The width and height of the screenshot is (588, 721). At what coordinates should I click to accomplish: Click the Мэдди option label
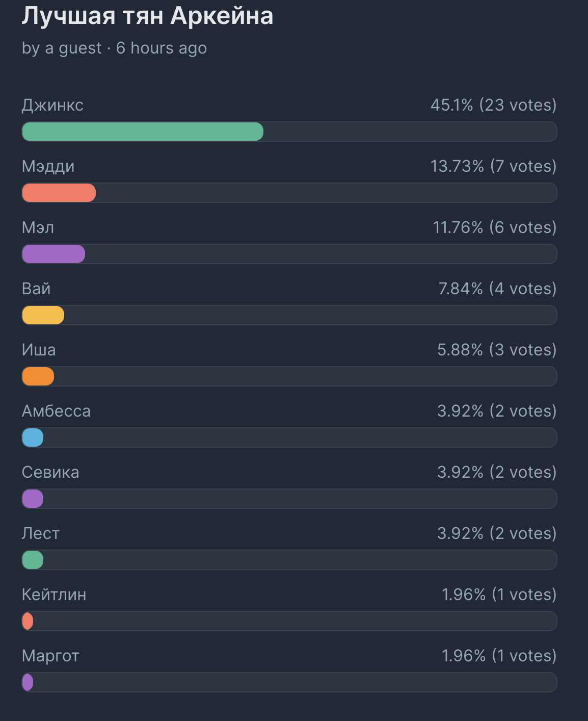tap(48, 167)
